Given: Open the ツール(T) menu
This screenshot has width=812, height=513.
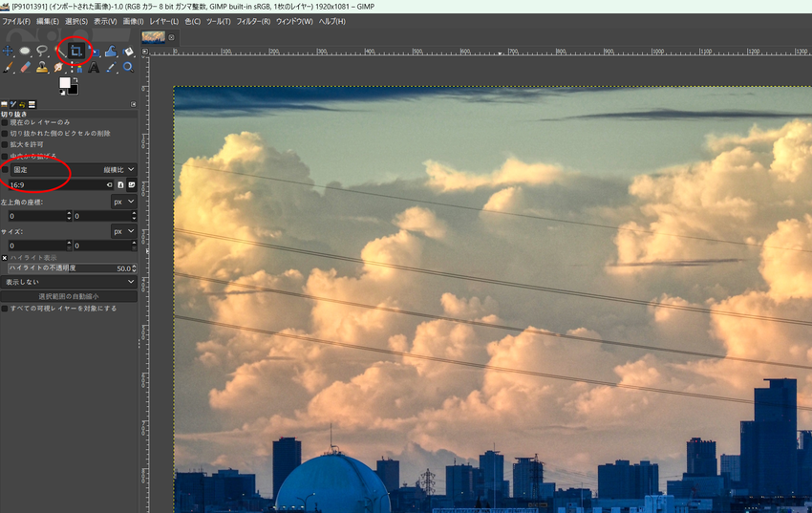Looking at the screenshot, I should (219, 21).
